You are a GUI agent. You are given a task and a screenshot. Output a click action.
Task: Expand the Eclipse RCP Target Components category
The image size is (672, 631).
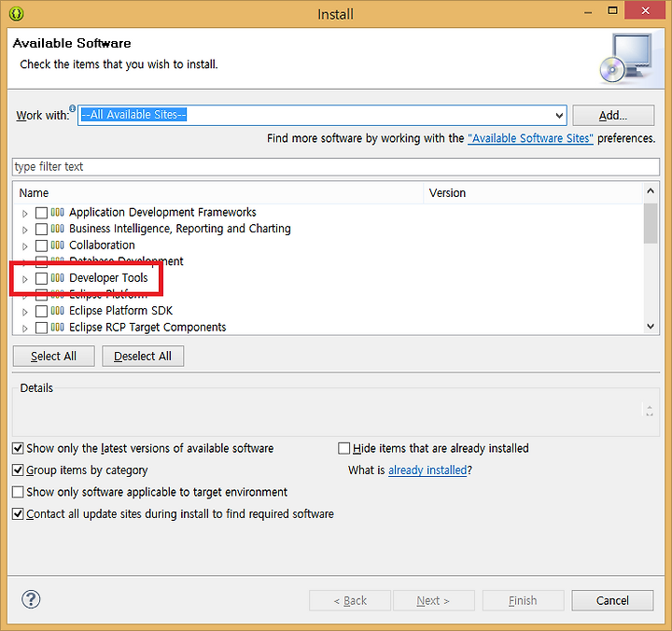tap(25, 329)
